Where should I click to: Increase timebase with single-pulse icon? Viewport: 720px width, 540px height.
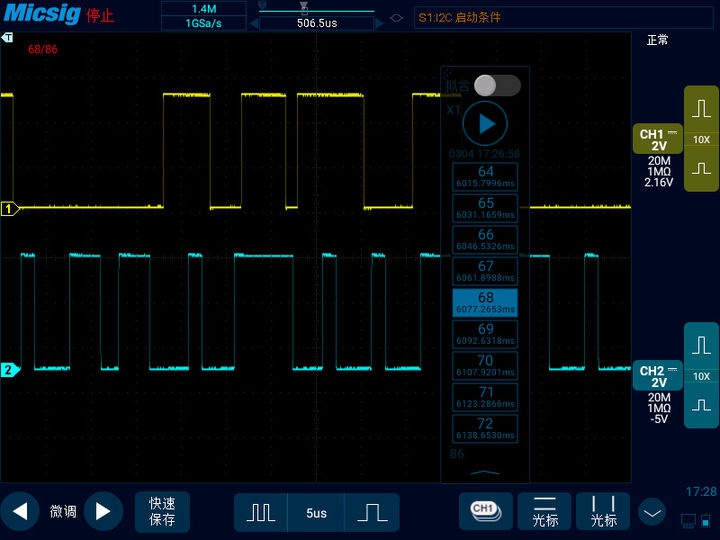[372, 513]
